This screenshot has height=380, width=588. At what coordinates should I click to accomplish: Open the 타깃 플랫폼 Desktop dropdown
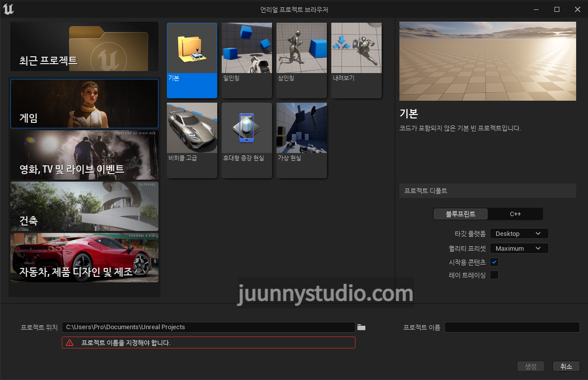519,233
